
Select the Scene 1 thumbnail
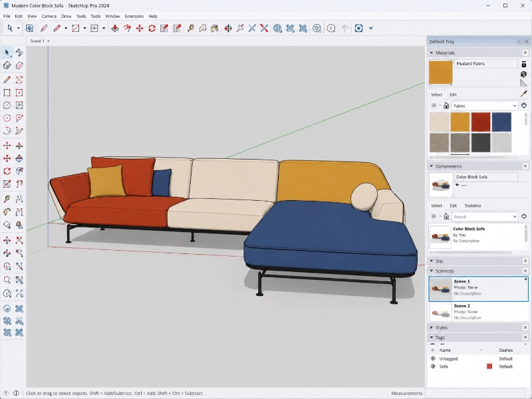(x=440, y=289)
